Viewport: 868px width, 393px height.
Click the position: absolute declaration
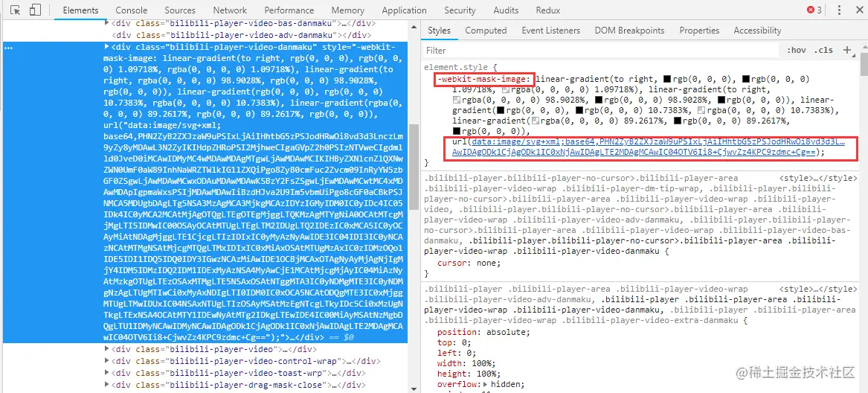[483, 332]
